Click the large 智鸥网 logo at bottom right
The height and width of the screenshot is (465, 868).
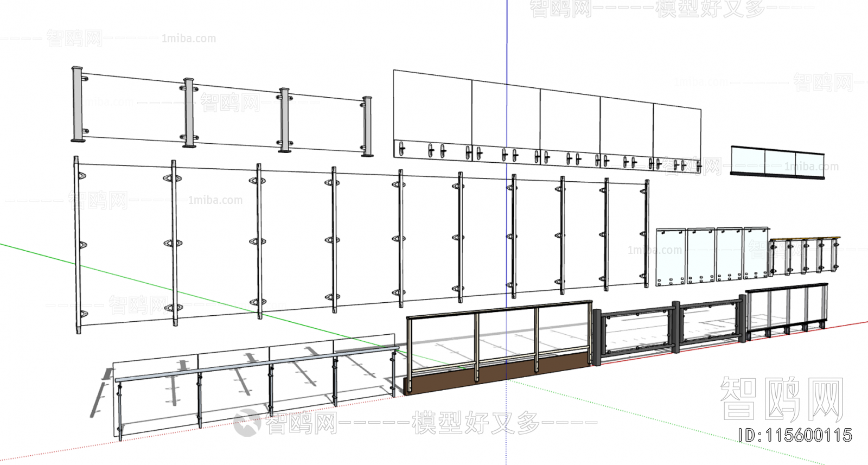click(x=782, y=399)
